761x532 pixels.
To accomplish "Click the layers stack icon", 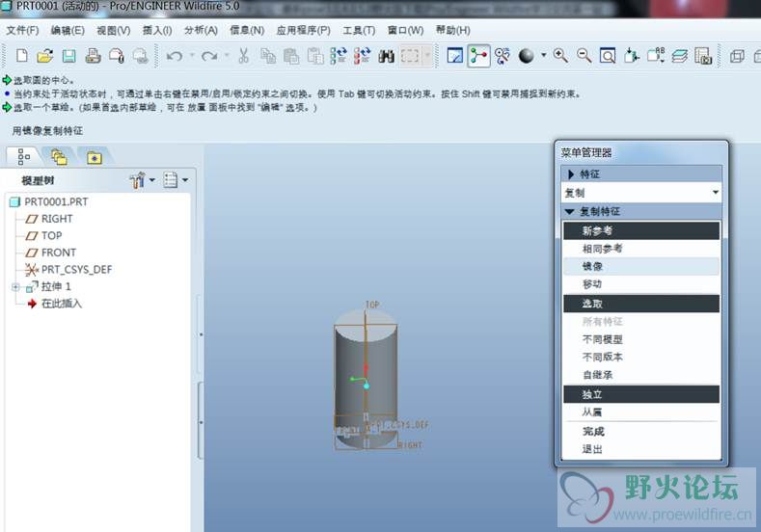I will click(679, 56).
